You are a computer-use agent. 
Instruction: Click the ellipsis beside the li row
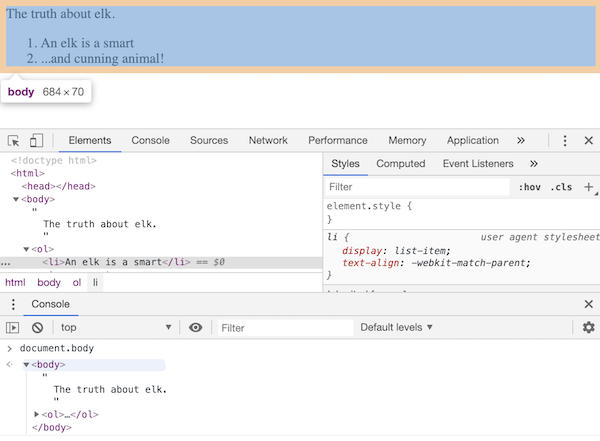tap(5, 263)
